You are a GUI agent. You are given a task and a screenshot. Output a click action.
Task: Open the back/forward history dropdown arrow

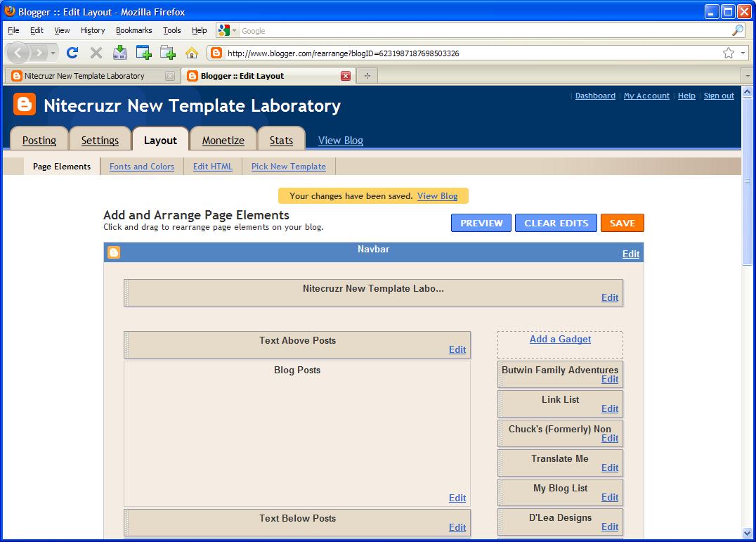53,53
